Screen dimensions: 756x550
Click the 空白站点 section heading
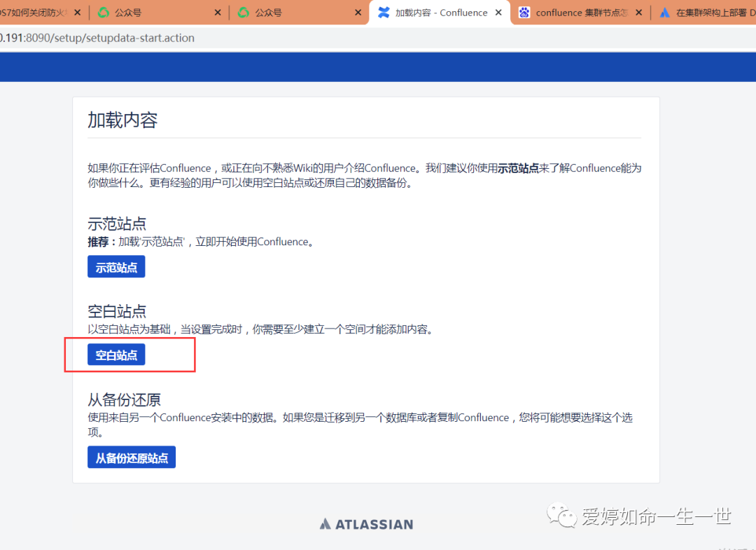(x=117, y=312)
